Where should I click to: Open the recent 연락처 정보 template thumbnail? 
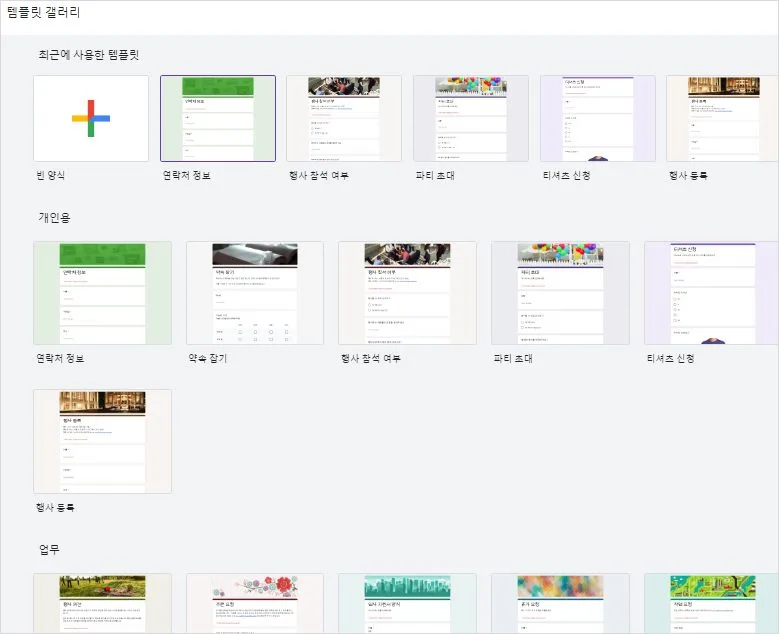218,118
